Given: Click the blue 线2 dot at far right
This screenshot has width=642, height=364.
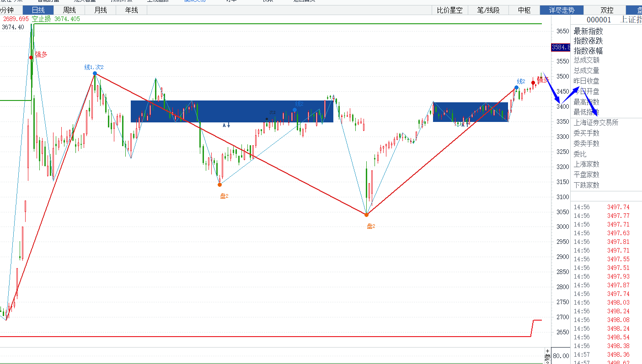Looking at the screenshot, I should click(516, 87).
